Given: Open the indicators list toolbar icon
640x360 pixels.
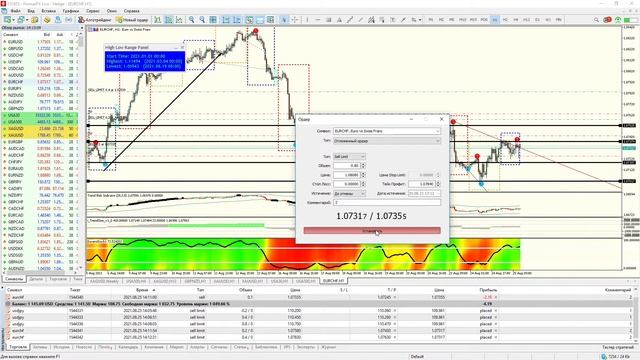Looking at the screenshot, I should tap(249, 20).
